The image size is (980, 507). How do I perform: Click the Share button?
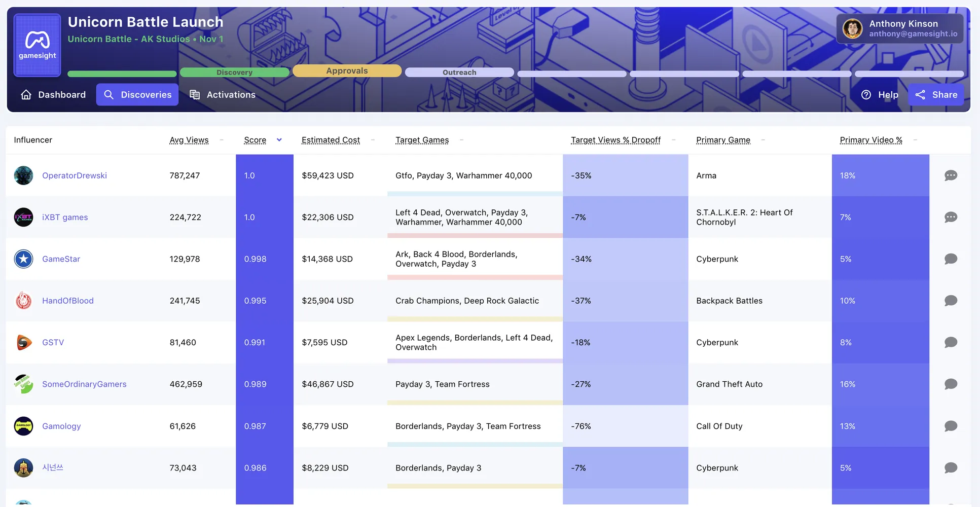click(x=936, y=95)
